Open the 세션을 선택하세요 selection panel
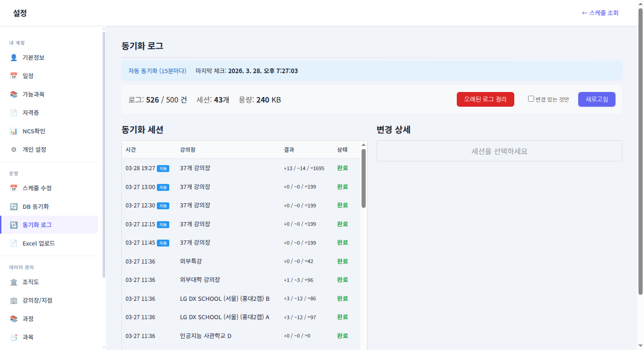 500,150
